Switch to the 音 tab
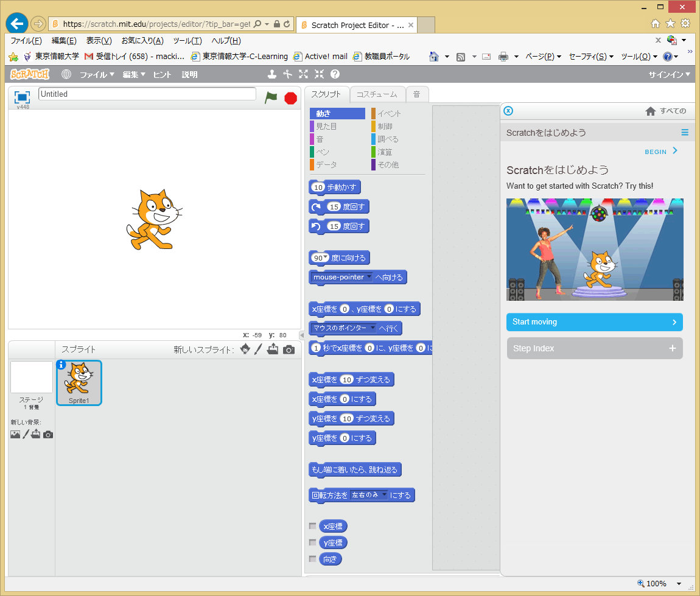 coord(416,94)
